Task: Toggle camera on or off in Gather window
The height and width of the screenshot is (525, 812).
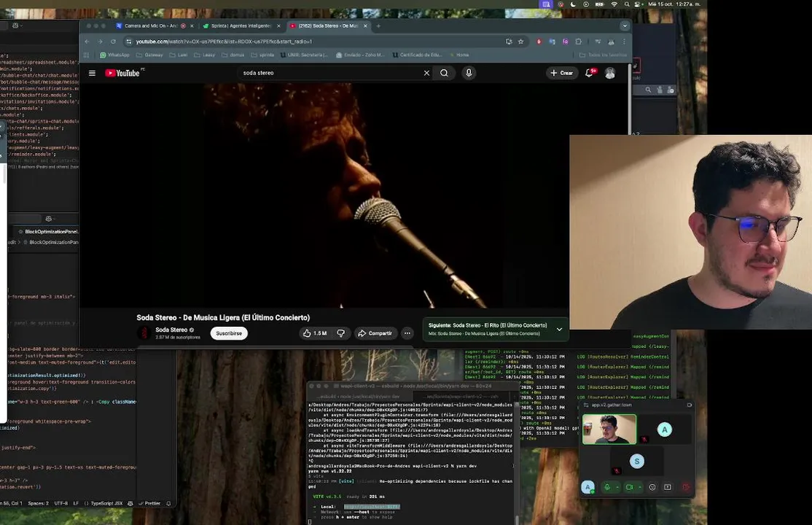Action: click(630, 487)
